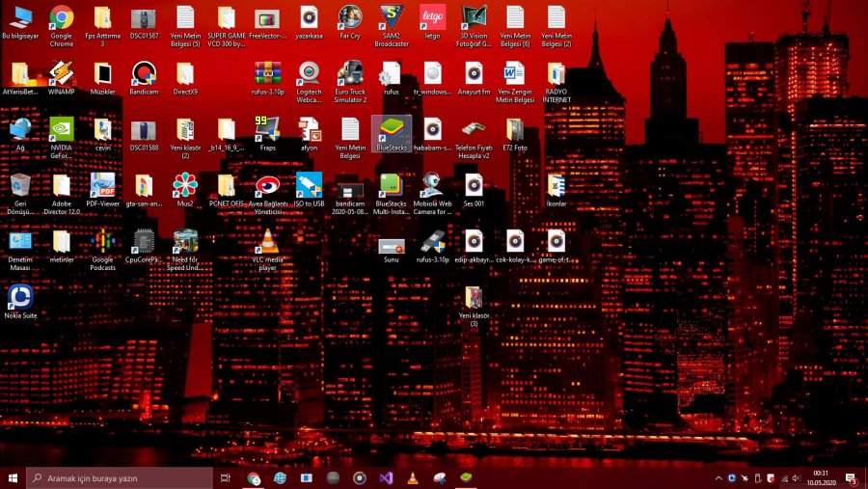Image resolution: width=868 pixels, height=489 pixels.
Task: Open the volume control in system tray
Action: pyautogui.click(x=797, y=478)
